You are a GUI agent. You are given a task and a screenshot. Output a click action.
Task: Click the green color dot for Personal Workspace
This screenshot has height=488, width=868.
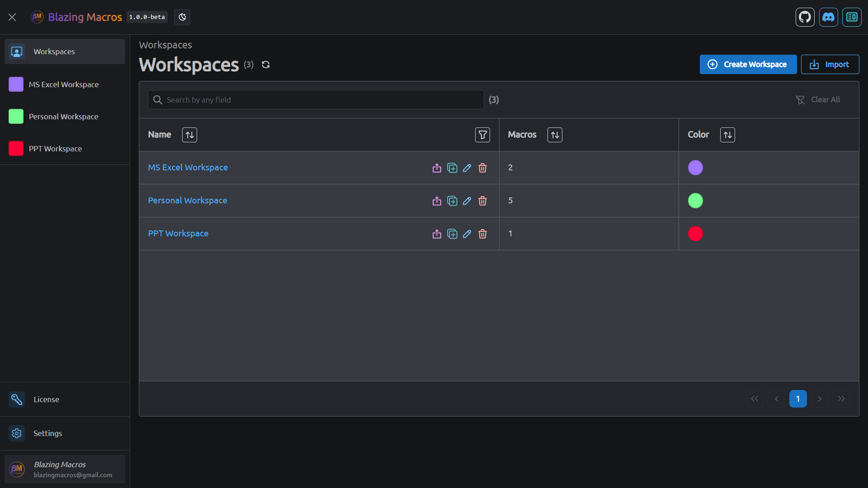point(695,201)
